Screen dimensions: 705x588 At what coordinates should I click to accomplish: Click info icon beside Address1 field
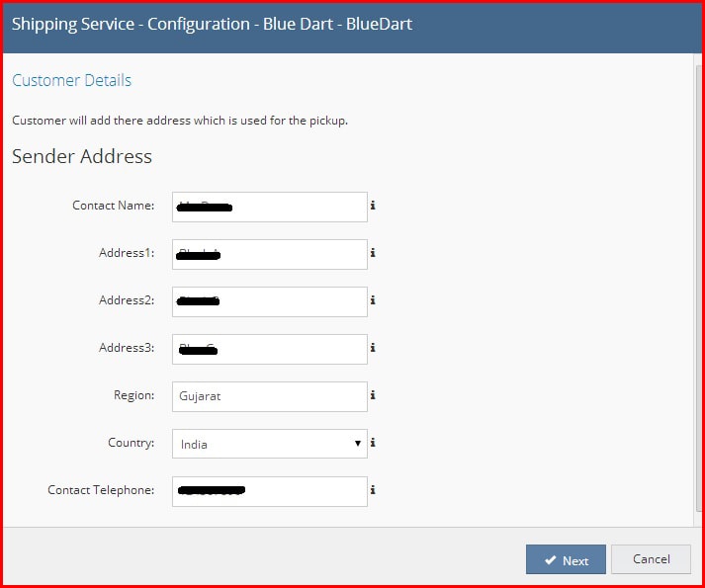[373, 253]
